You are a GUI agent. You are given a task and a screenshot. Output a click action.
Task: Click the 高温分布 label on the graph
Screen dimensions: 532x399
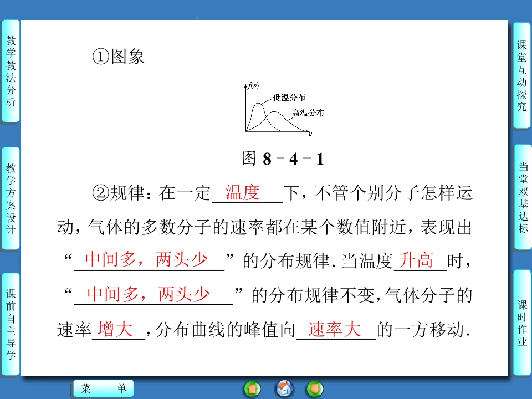point(308,112)
